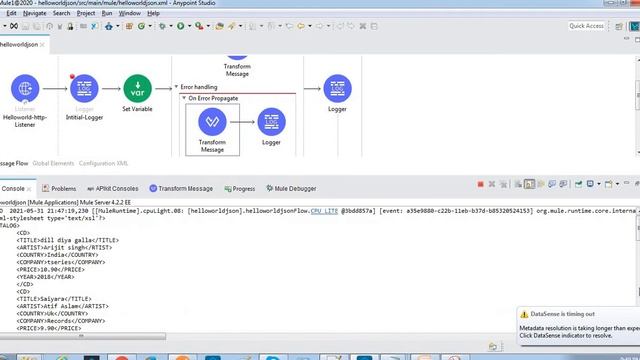Click the Helloworld-http-Listener node in the flow
This screenshot has height=360, width=640.
[x=25, y=89]
